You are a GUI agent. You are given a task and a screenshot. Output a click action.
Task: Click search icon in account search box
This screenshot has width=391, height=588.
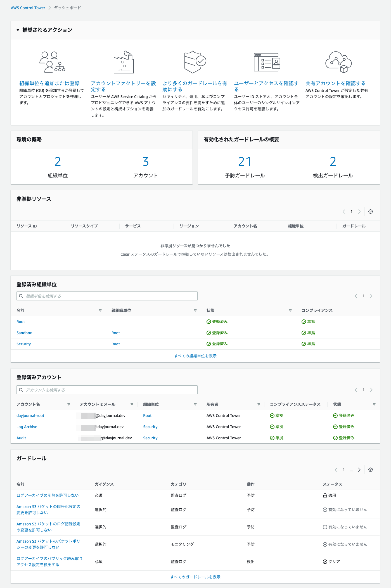point(21,390)
